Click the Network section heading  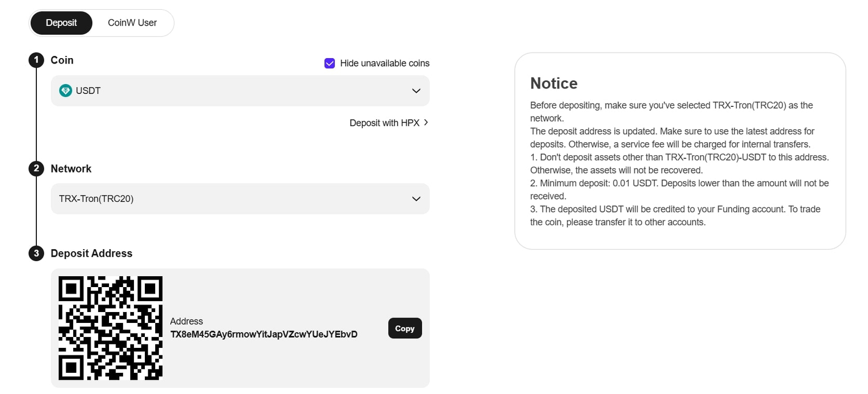click(x=71, y=169)
